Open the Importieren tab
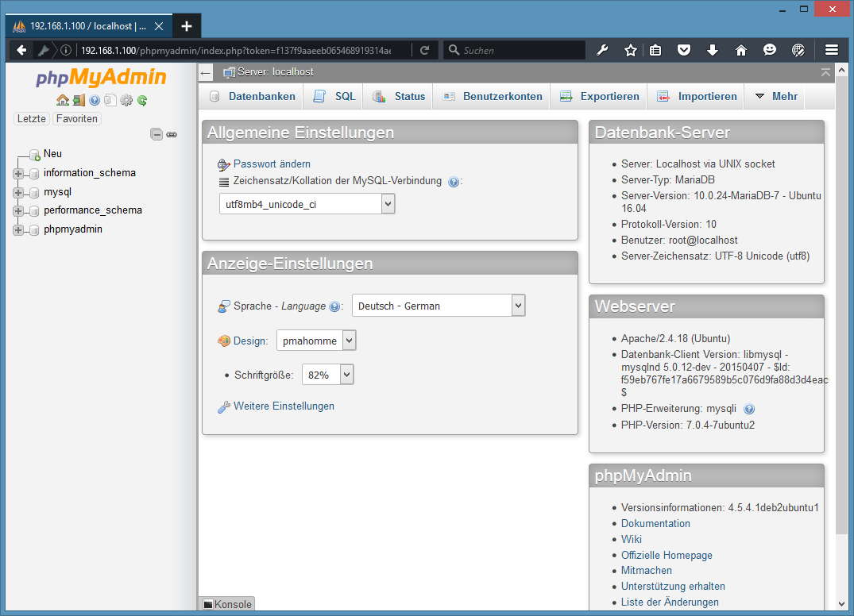The width and height of the screenshot is (854, 616). click(697, 96)
